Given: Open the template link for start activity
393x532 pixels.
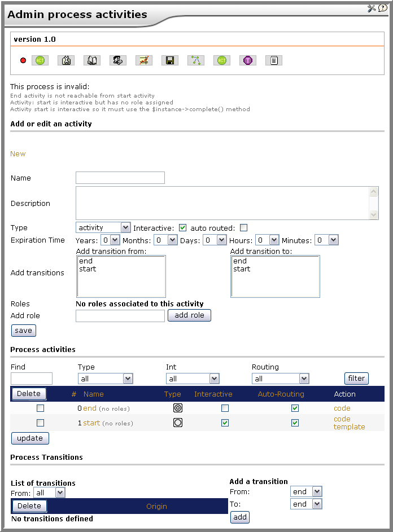Looking at the screenshot, I should (x=349, y=427).
